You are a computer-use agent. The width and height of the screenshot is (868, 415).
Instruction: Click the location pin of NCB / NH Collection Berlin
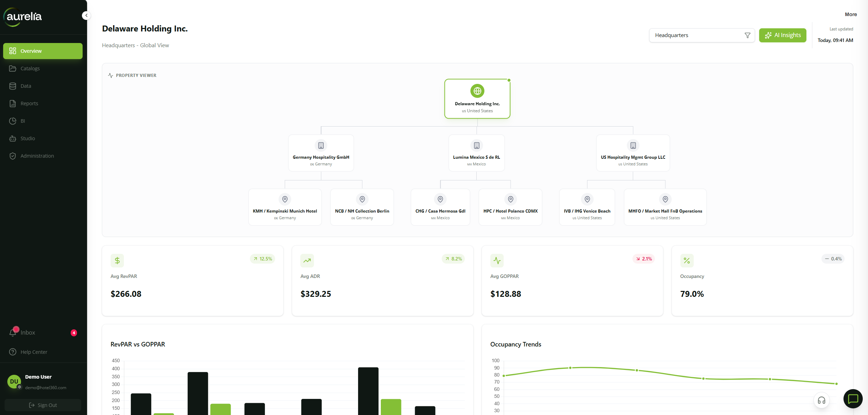tap(362, 199)
